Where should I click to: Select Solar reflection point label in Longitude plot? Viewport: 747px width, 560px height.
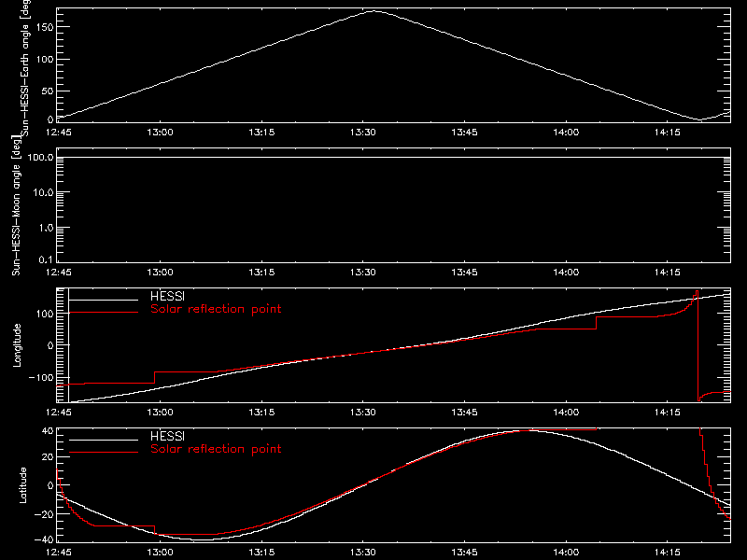[216, 309]
